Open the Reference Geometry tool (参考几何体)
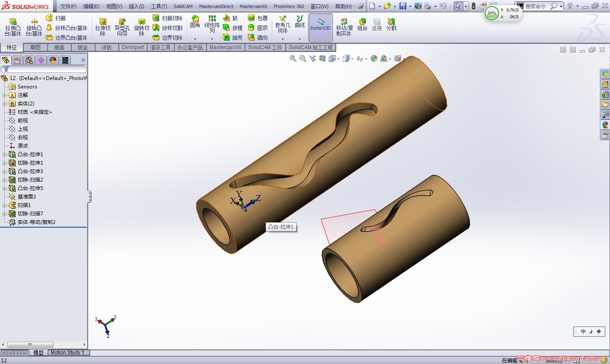 pos(283,25)
